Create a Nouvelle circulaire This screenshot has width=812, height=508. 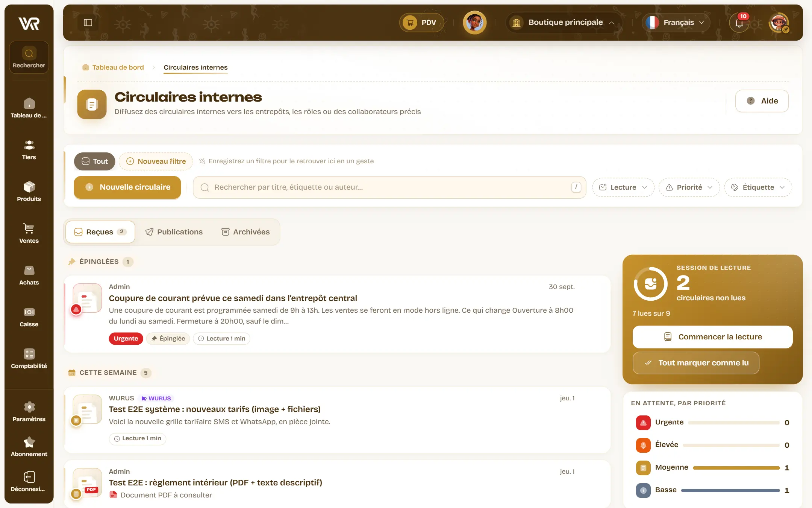127,187
